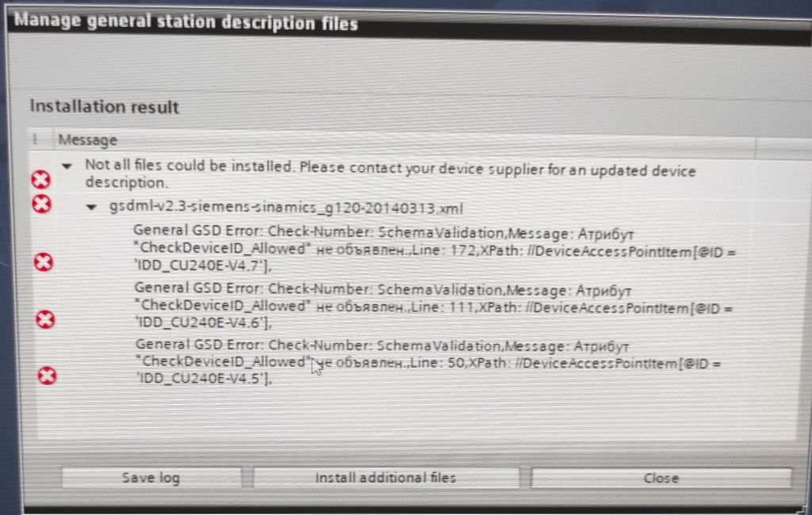Click the Installation result heading
This screenshot has width=812, height=515.
104,107
